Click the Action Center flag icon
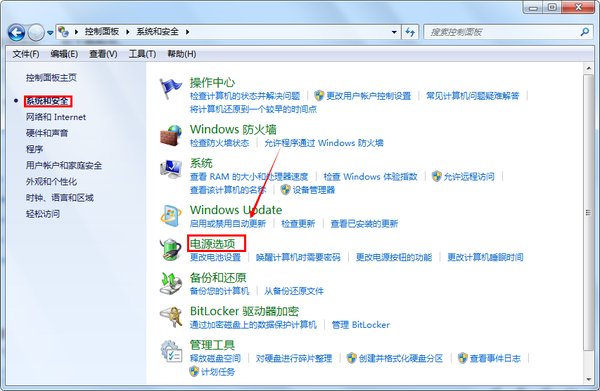The image size is (600, 391). (x=171, y=88)
